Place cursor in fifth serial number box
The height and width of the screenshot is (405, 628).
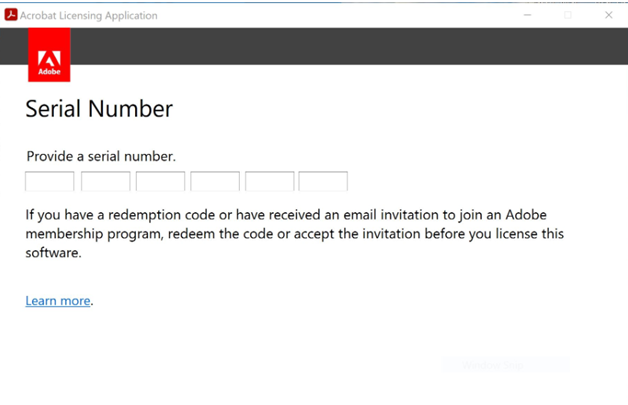coord(270,181)
